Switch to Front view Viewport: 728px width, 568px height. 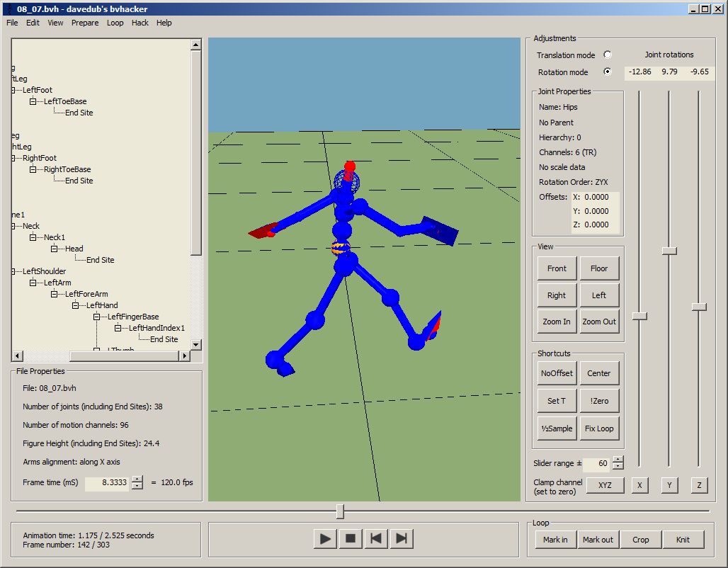557,268
